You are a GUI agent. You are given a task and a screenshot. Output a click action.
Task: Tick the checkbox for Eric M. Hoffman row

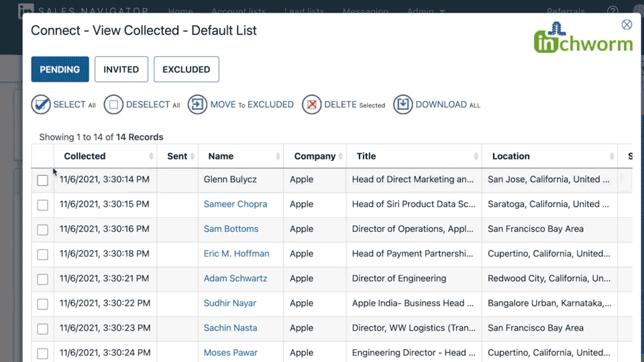(x=43, y=255)
